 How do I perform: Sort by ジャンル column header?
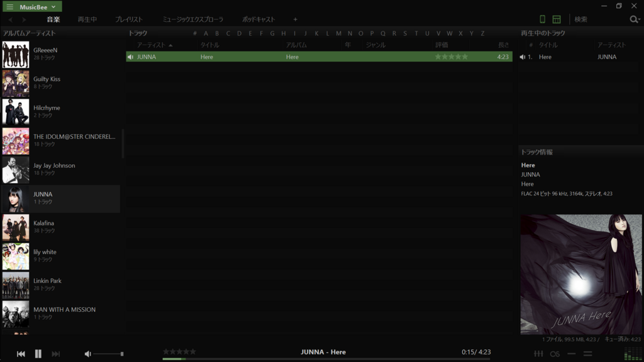tap(376, 45)
